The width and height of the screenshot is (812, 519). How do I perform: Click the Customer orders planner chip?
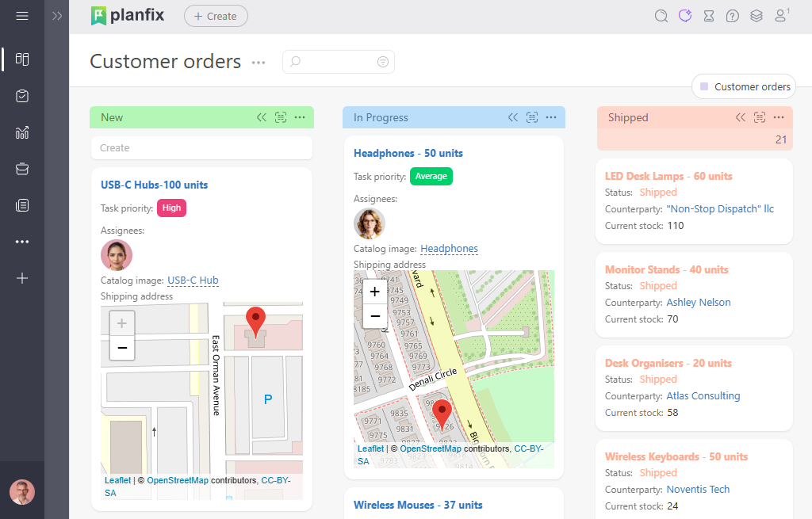pos(744,86)
